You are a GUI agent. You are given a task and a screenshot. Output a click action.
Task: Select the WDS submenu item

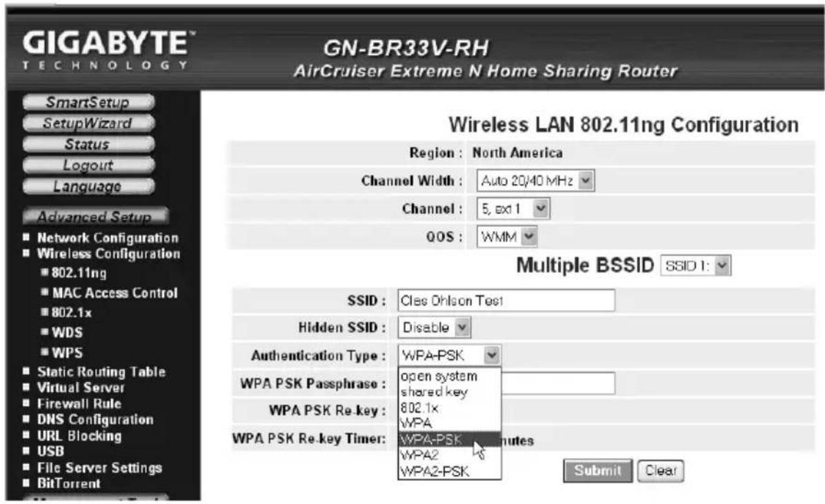67,332
